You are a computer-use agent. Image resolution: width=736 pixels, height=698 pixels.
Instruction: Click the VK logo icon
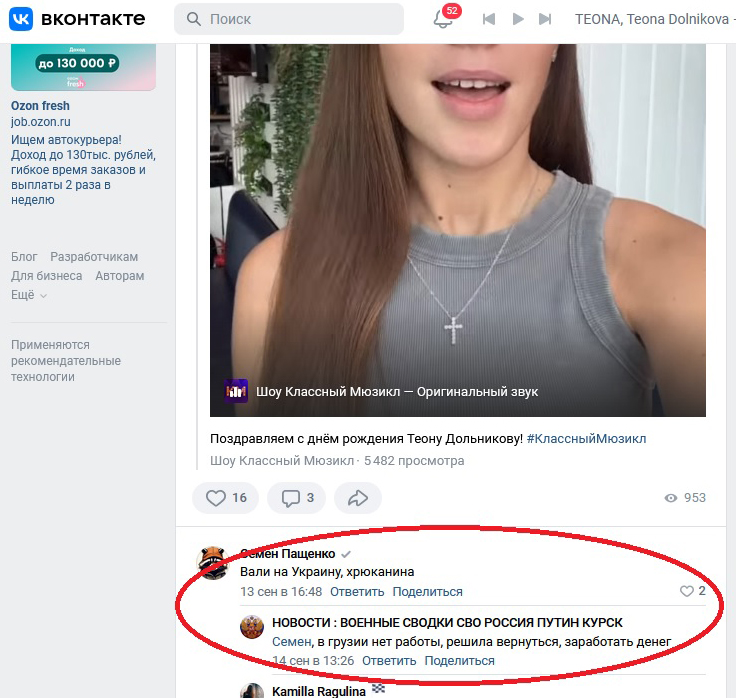click(21, 19)
